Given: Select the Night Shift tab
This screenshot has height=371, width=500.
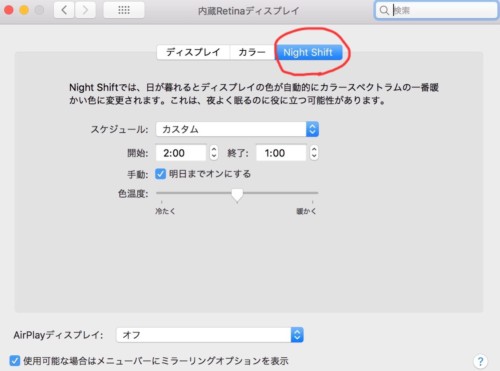Looking at the screenshot, I should click(x=308, y=52).
